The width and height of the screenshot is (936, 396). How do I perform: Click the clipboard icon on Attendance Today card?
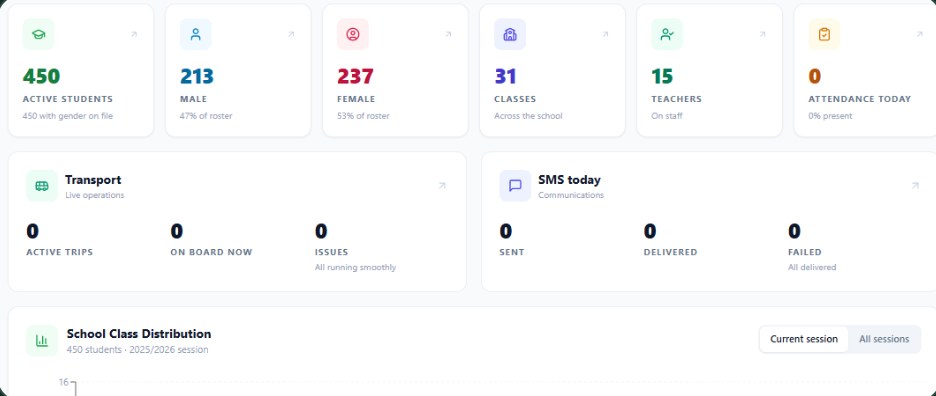coord(824,35)
